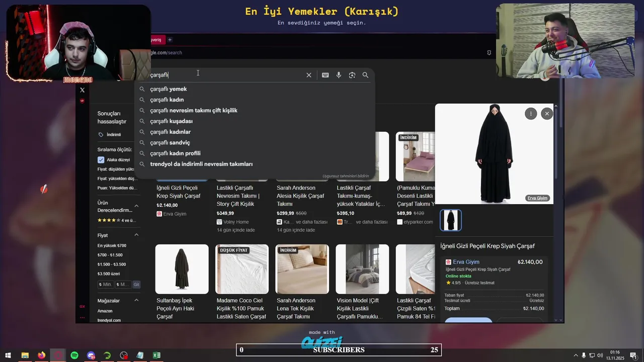Sort by Fiyat: yüksekten düşüğe
644x362 pixels.
[117, 178]
